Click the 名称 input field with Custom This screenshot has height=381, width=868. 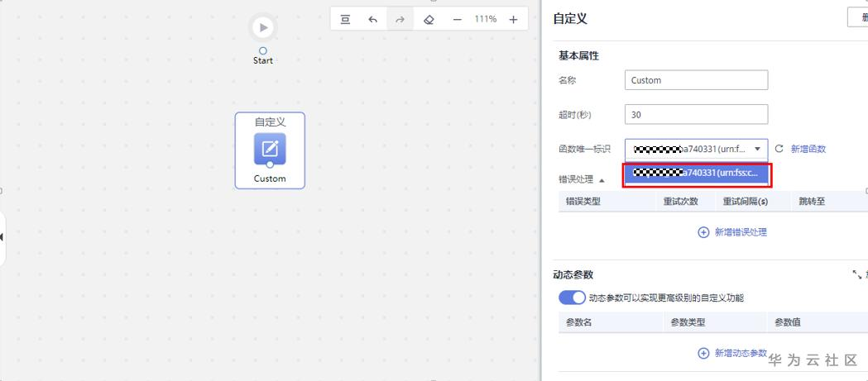click(697, 80)
